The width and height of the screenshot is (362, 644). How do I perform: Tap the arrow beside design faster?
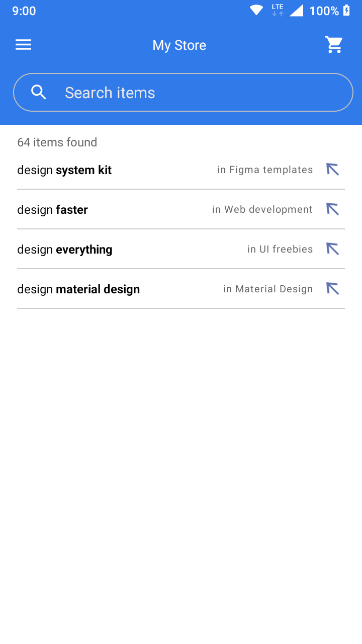coord(332,209)
